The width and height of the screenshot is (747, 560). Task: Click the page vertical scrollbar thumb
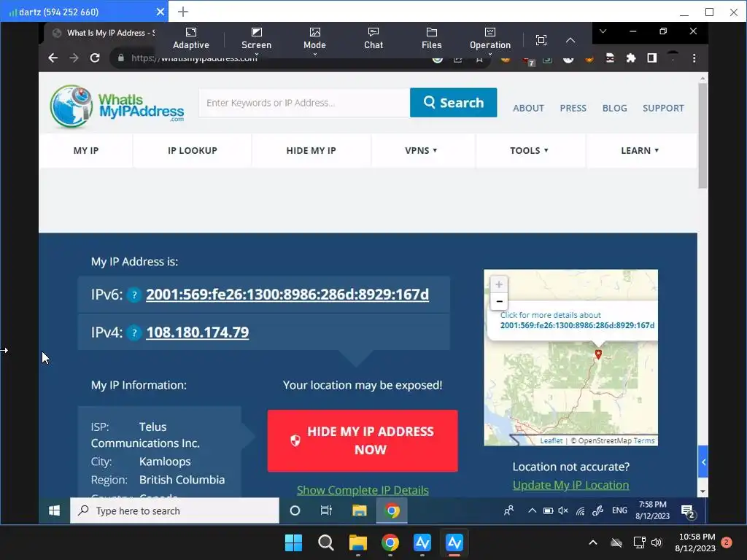[703, 136]
